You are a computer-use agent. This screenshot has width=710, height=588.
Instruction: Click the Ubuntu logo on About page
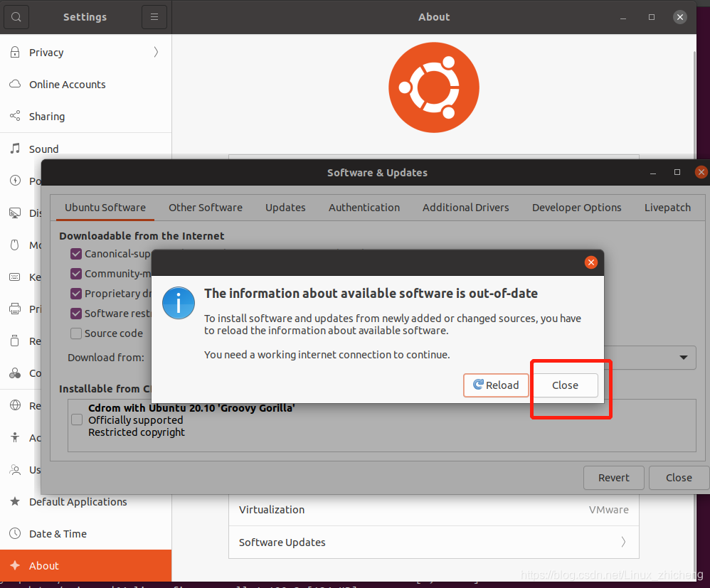[434, 87]
